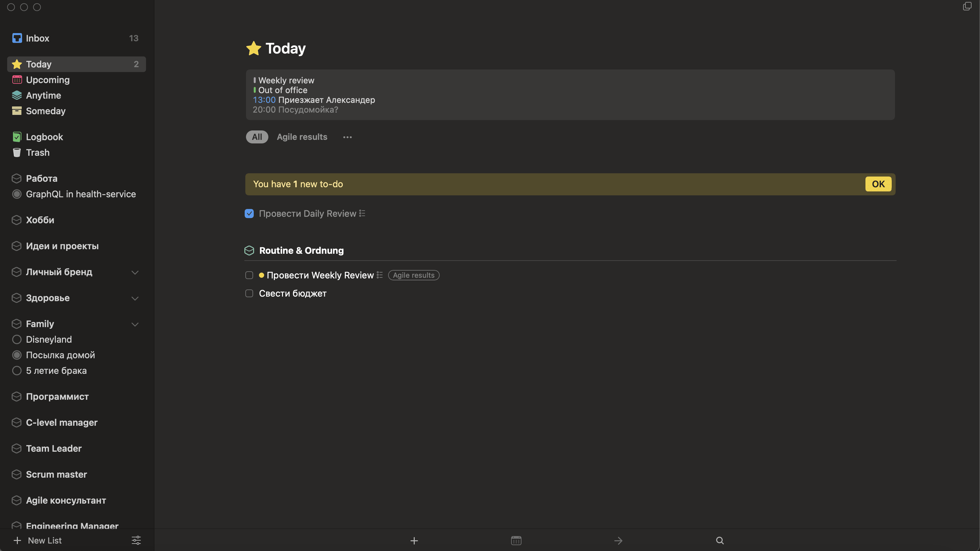Uncheck the Провести Daily Review to-do
This screenshot has height=551, width=980.
249,214
